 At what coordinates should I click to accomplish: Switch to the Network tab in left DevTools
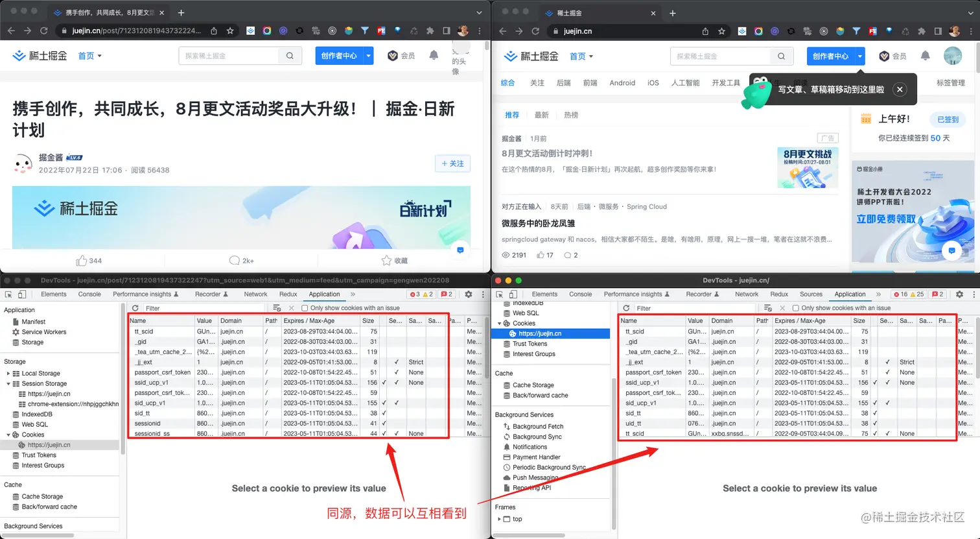pyautogui.click(x=255, y=294)
